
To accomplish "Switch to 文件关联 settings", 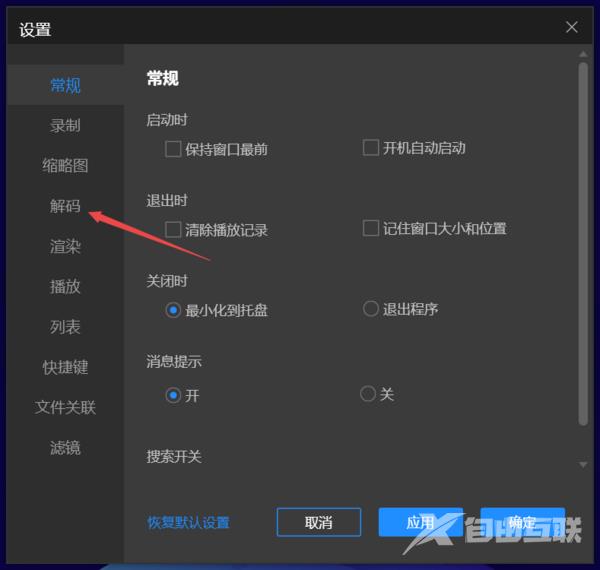I will click(x=65, y=407).
